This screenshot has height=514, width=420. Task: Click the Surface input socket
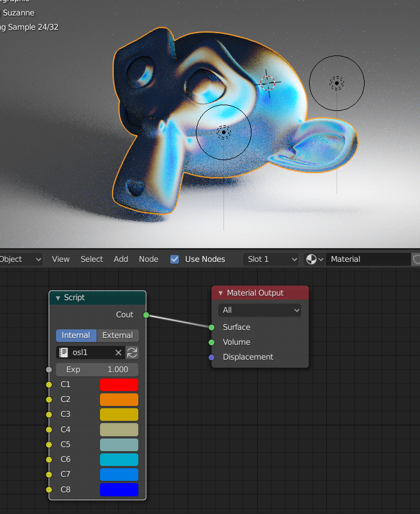(211, 328)
